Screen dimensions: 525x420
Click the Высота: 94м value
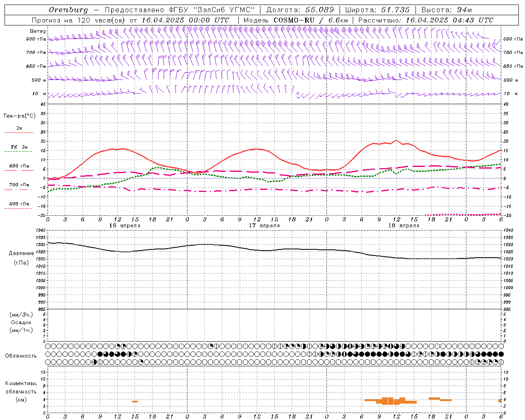(x=447, y=10)
